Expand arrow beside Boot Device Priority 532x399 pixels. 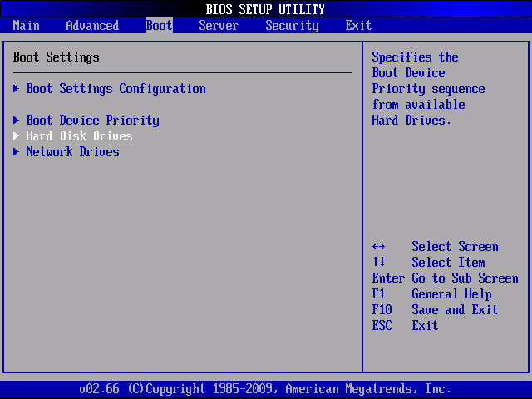[x=16, y=120]
